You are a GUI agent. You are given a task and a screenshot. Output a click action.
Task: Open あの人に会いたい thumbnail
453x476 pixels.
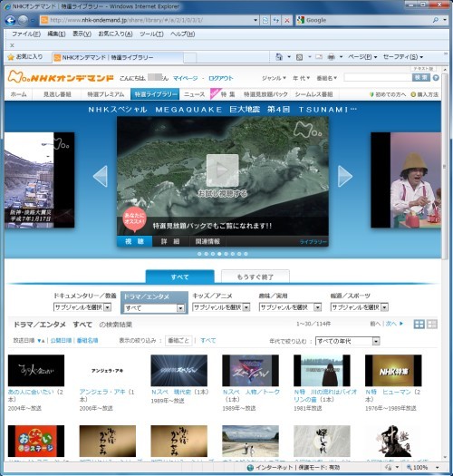click(36, 370)
